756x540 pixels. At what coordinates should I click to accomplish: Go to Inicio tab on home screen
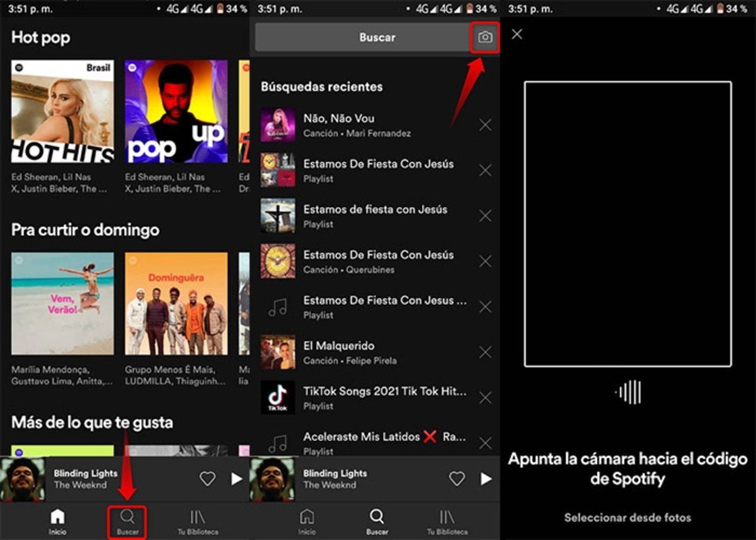pyautogui.click(x=57, y=522)
